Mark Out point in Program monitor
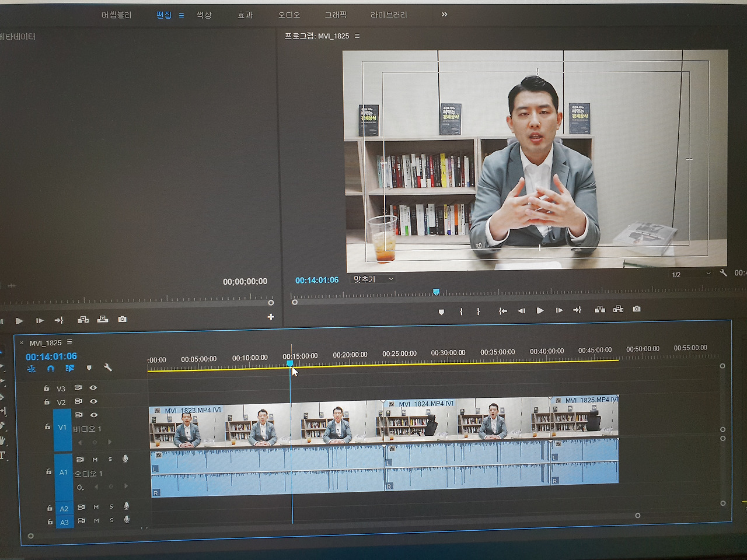747x560 pixels. [x=479, y=311]
